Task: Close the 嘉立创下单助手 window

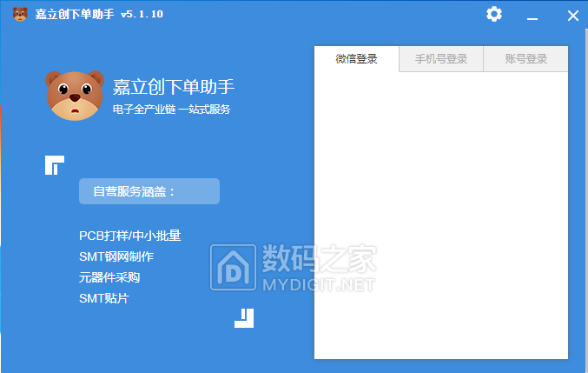Action: pyautogui.click(x=572, y=16)
